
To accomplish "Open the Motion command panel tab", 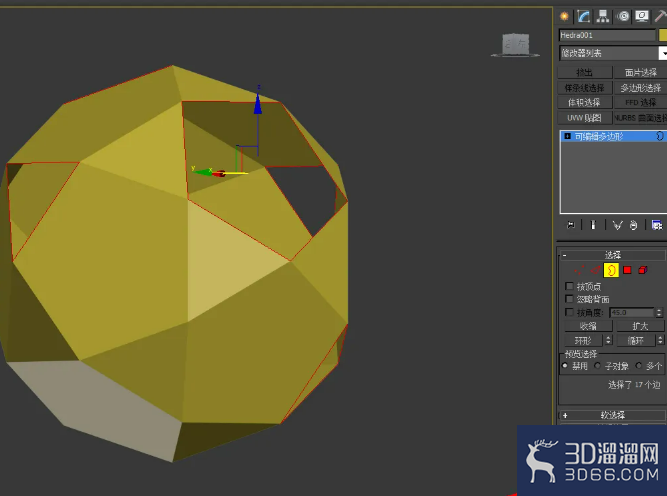I will [623, 17].
